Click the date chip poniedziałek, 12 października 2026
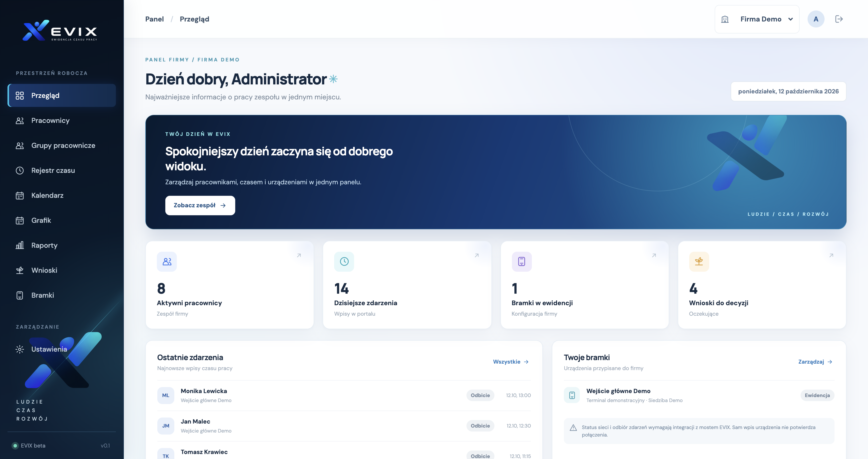The width and height of the screenshot is (868, 459). 788,91
